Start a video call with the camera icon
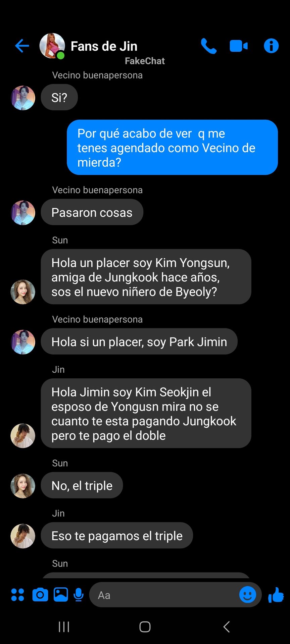The height and width of the screenshot is (644, 290). tap(239, 46)
